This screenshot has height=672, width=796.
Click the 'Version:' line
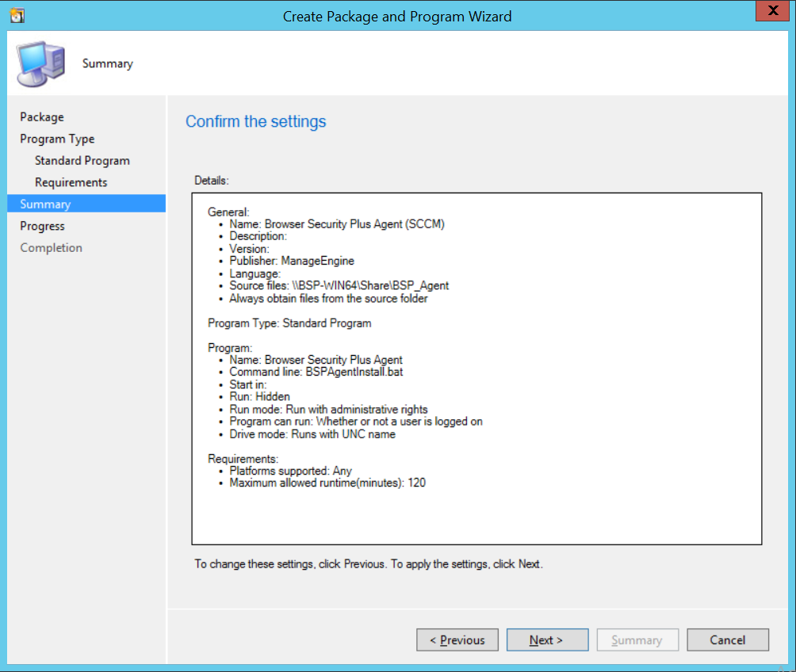[x=249, y=249]
